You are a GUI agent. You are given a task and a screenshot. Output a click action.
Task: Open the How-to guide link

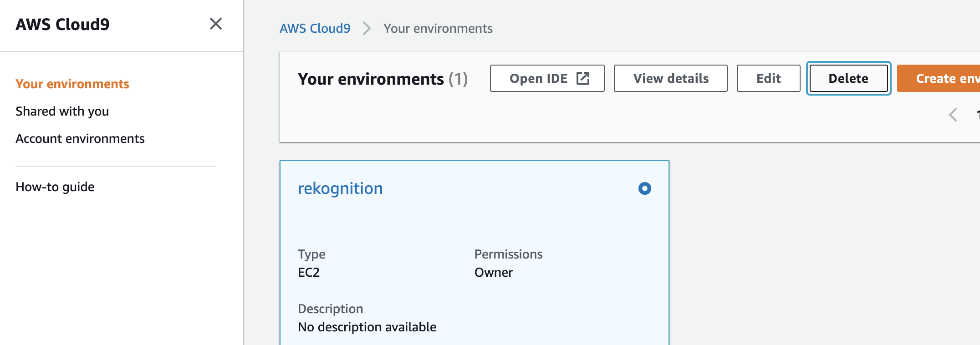click(55, 187)
